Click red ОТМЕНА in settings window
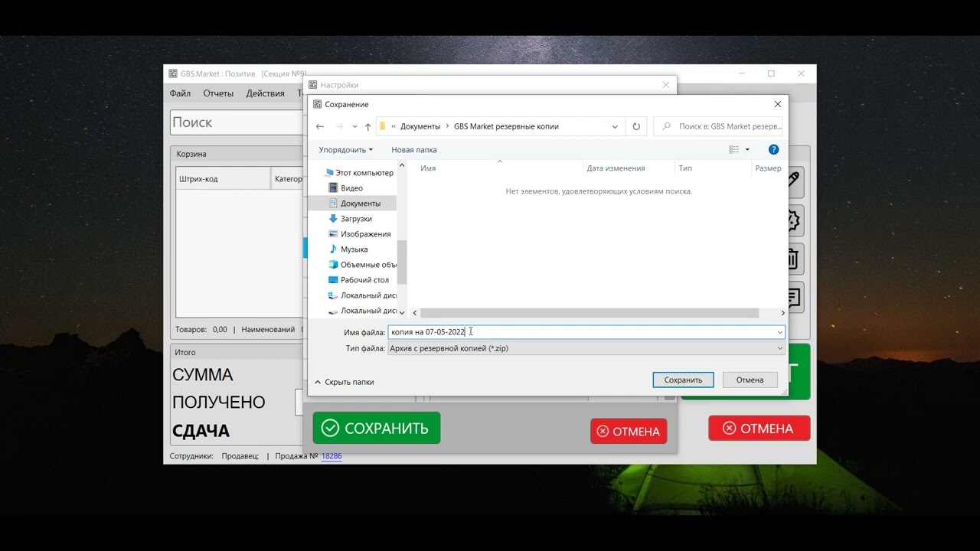 click(x=629, y=431)
